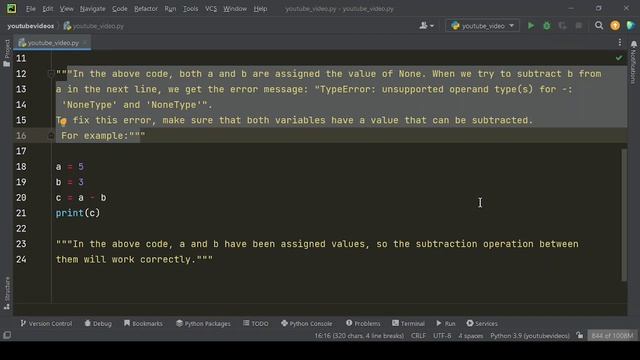The height and width of the screenshot is (360, 640).
Task: Open the Project tool window
Action: tap(7, 53)
